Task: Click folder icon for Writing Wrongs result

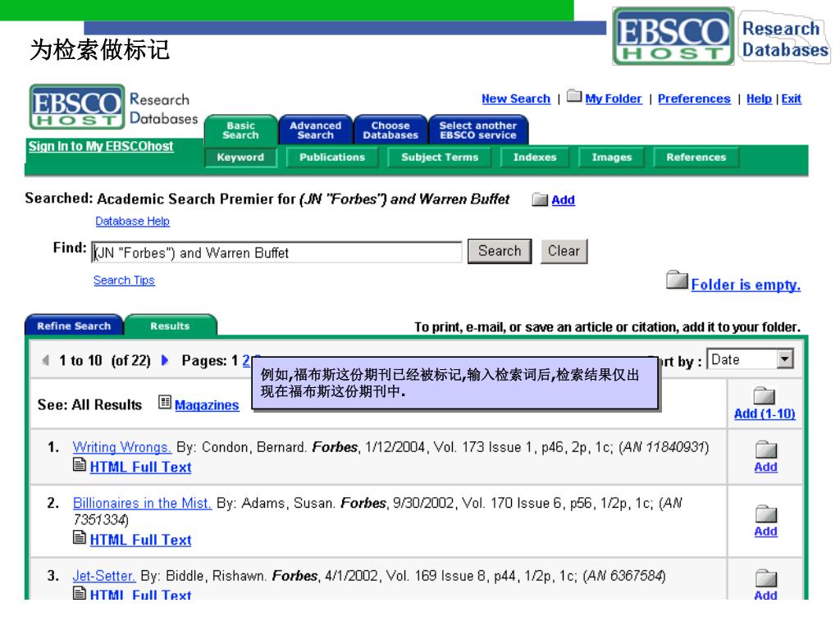Action: [766, 450]
